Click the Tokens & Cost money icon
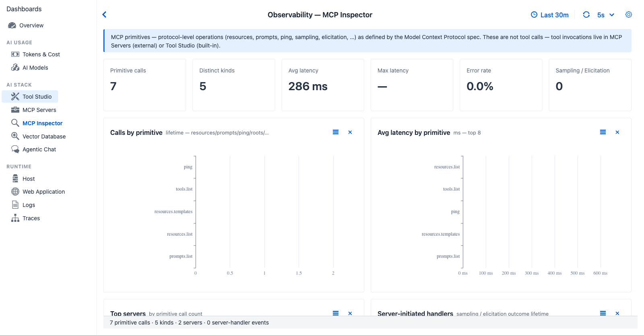The image size is (644, 335). tap(15, 54)
